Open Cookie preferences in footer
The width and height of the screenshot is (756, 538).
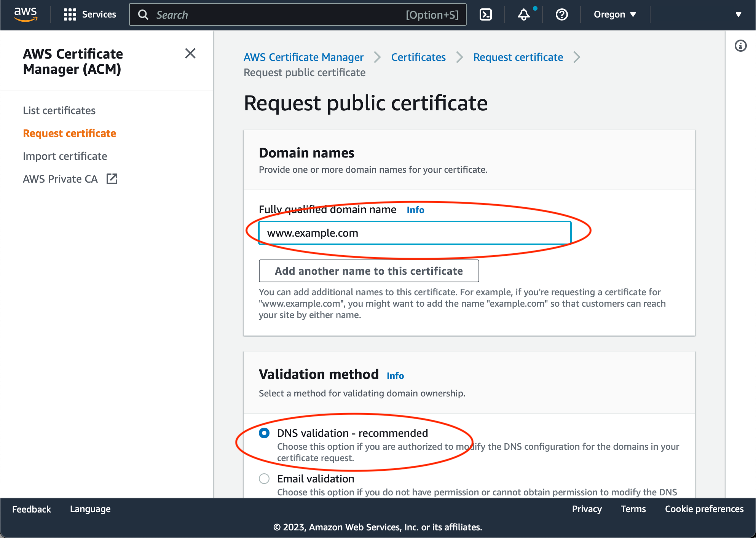(704, 509)
